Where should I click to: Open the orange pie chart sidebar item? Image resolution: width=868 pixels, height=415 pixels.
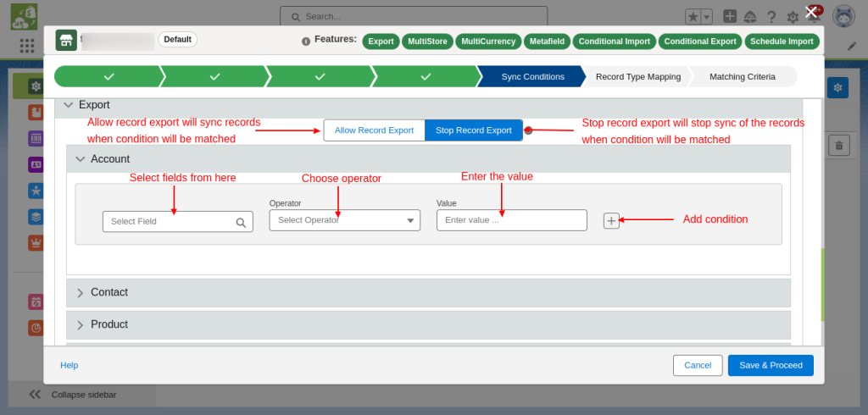pyautogui.click(x=36, y=328)
